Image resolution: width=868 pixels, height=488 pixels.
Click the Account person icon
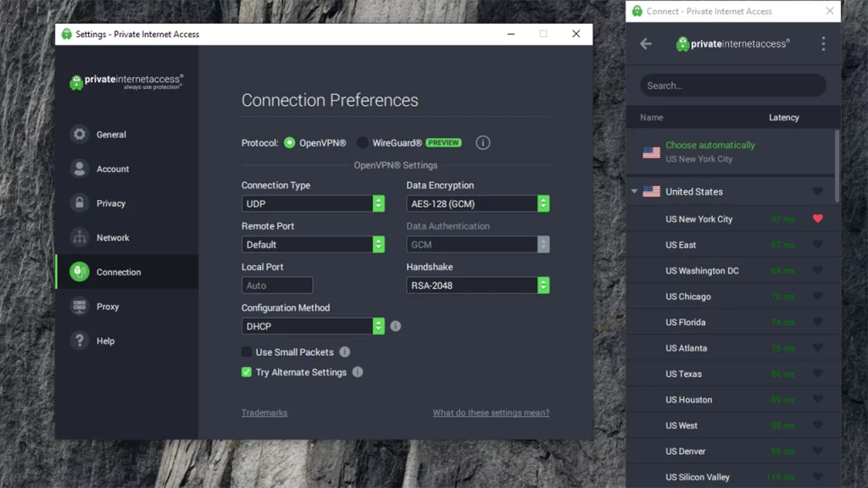tap(80, 169)
